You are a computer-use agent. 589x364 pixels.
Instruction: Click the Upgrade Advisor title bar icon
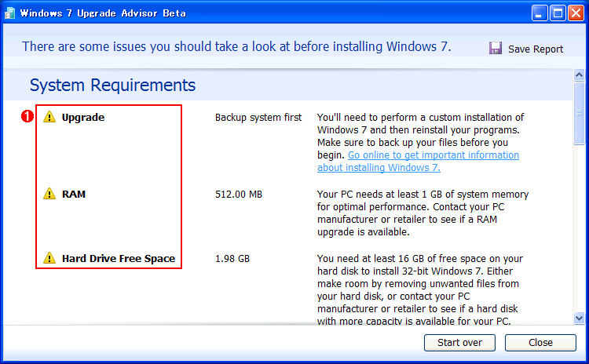pos(9,13)
